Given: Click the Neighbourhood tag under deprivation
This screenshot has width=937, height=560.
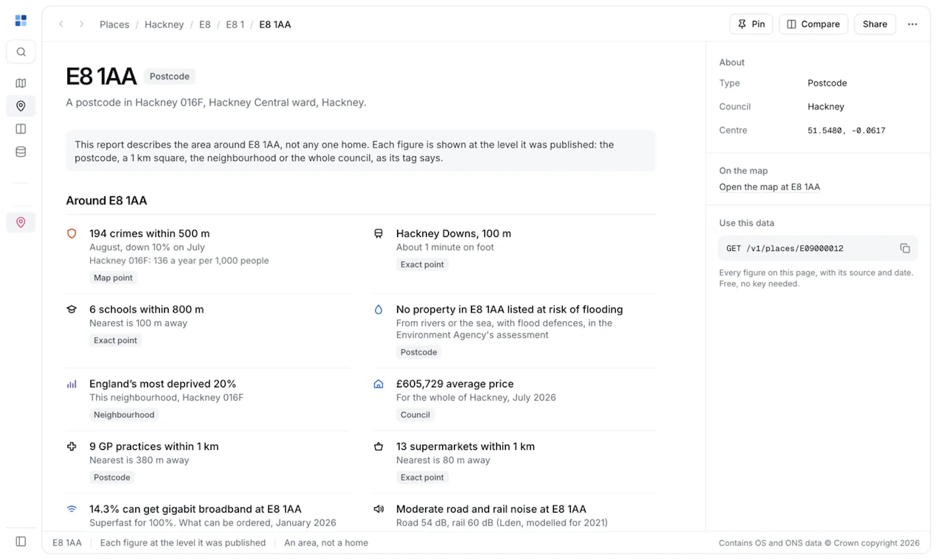Looking at the screenshot, I should [x=124, y=415].
